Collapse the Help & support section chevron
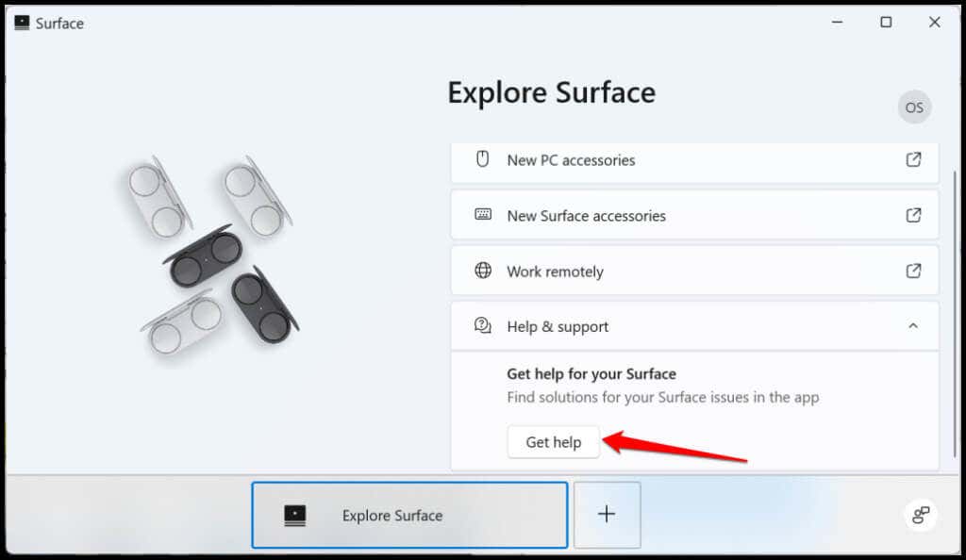The width and height of the screenshot is (966, 560). [913, 325]
